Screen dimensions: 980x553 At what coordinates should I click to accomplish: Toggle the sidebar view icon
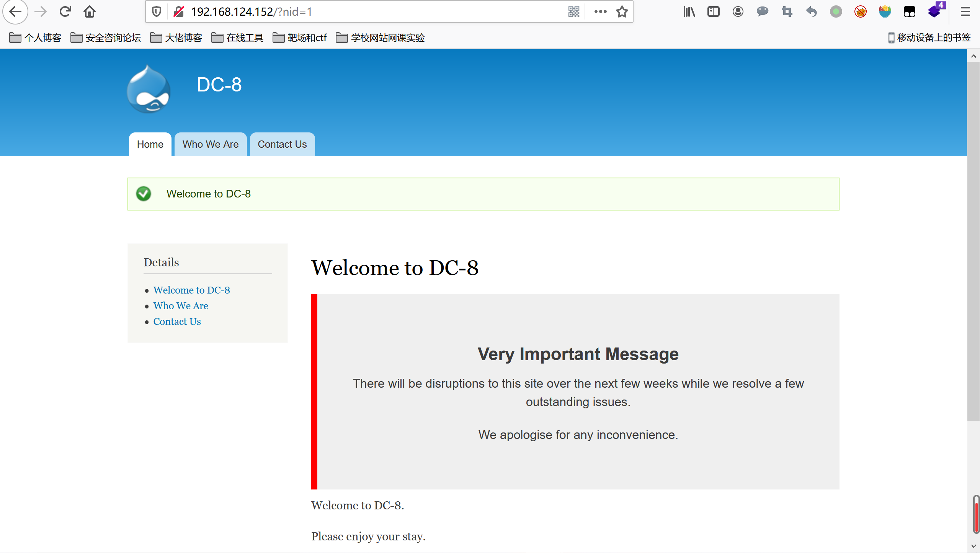tap(714, 12)
